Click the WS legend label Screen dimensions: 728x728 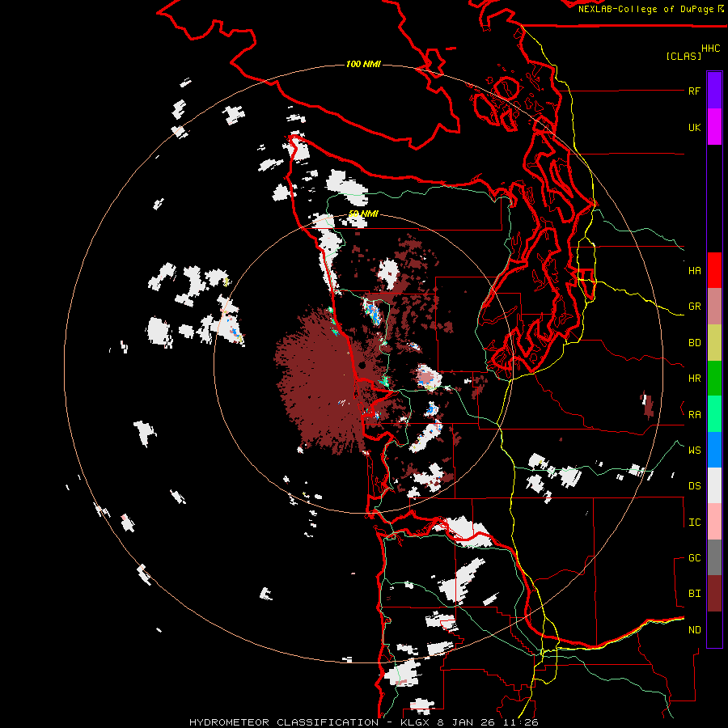(x=694, y=450)
